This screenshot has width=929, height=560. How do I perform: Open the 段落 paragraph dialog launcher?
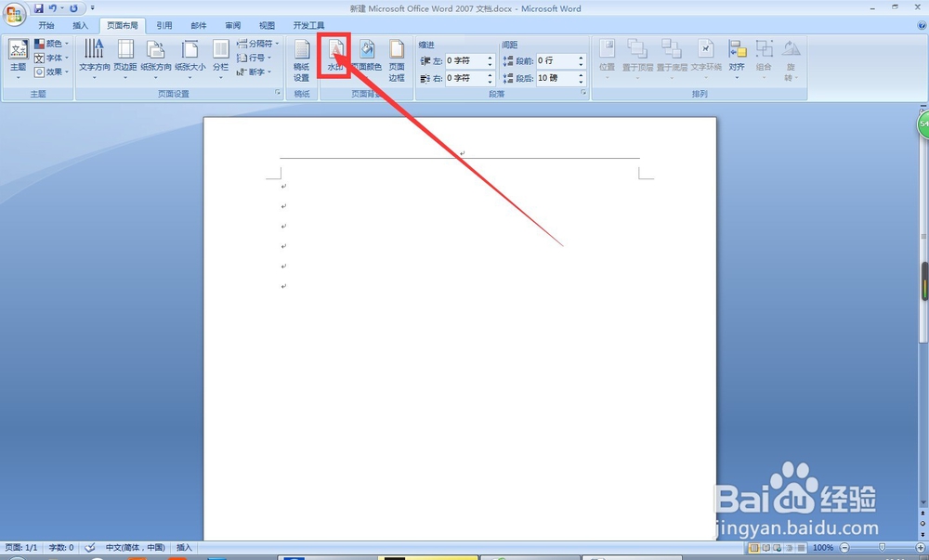coord(583,93)
